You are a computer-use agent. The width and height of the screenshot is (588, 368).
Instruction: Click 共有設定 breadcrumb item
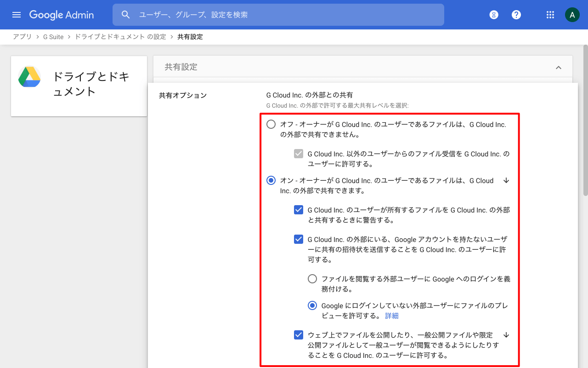(190, 37)
